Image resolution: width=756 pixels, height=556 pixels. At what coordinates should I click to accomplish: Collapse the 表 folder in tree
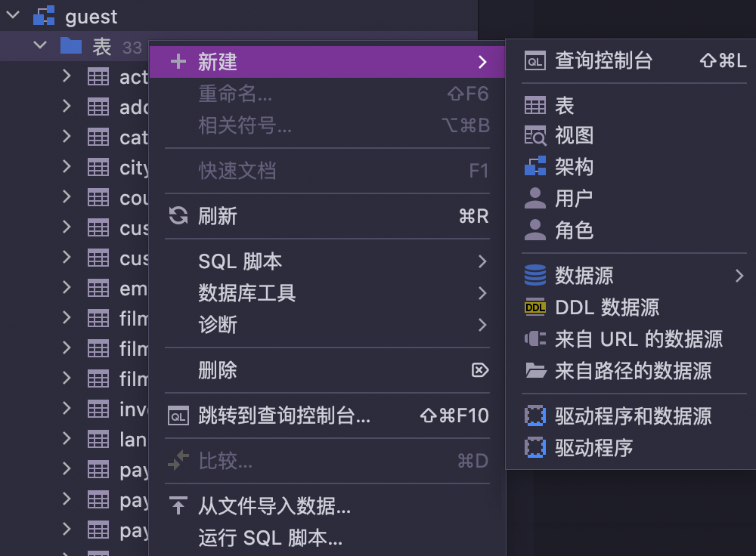tap(39, 47)
